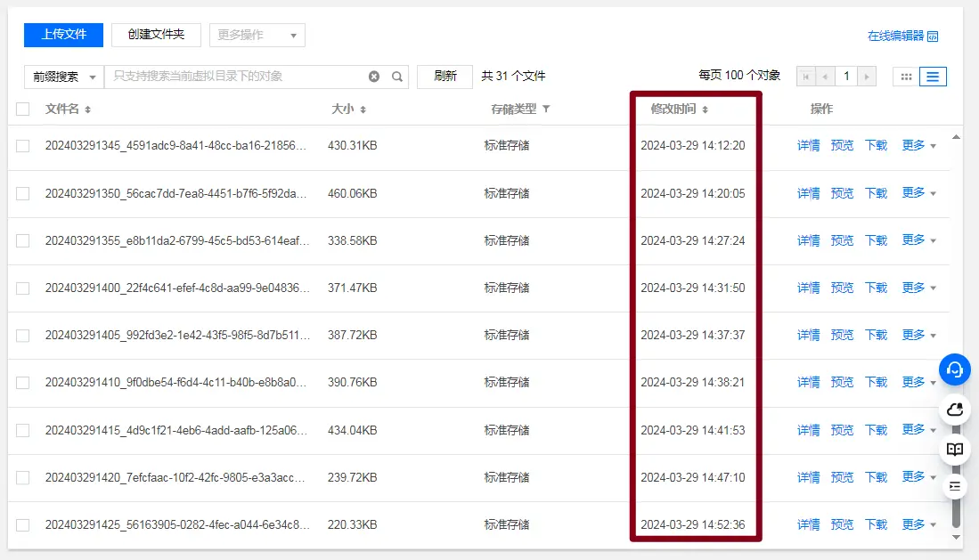Click 上传文件 upload button

[63, 35]
